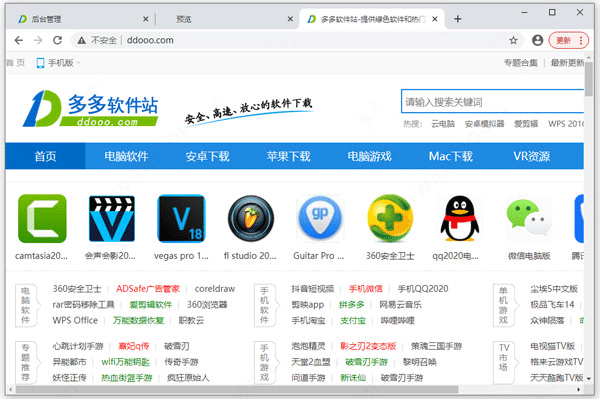Screen dimensions: 600x399
Task: Bookmark this page with the star icon
Action: click(514, 40)
